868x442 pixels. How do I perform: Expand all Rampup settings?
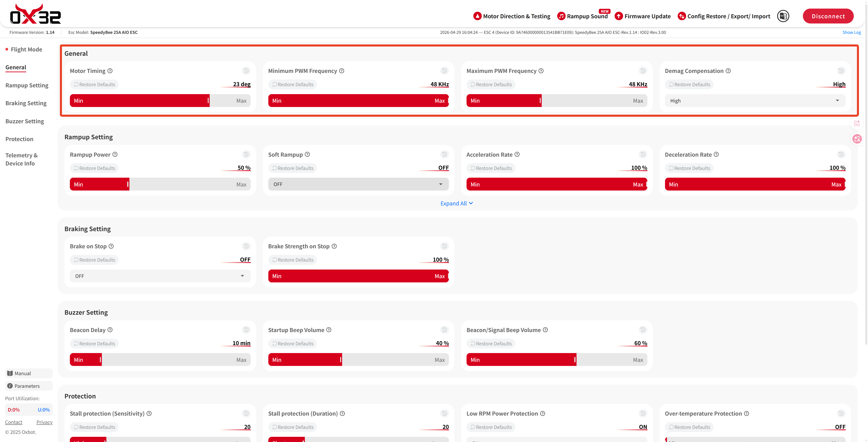[457, 203]
